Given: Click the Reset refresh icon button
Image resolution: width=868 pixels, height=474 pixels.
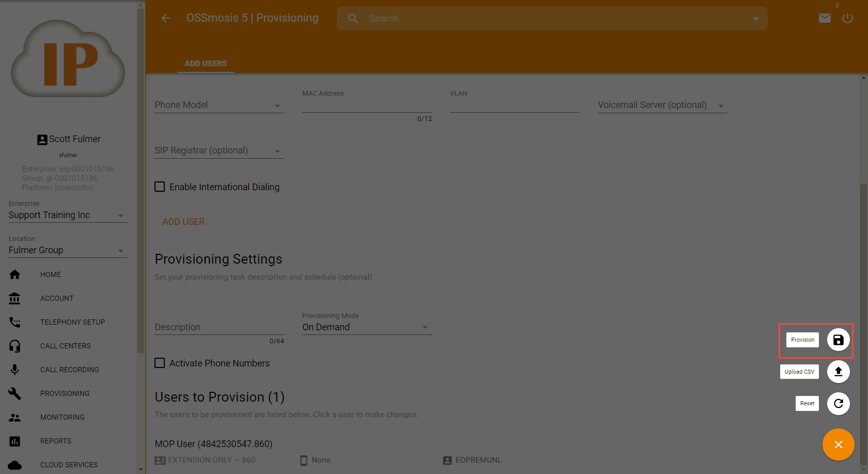Looking at the screenshot, I should (x=838, y=404).
